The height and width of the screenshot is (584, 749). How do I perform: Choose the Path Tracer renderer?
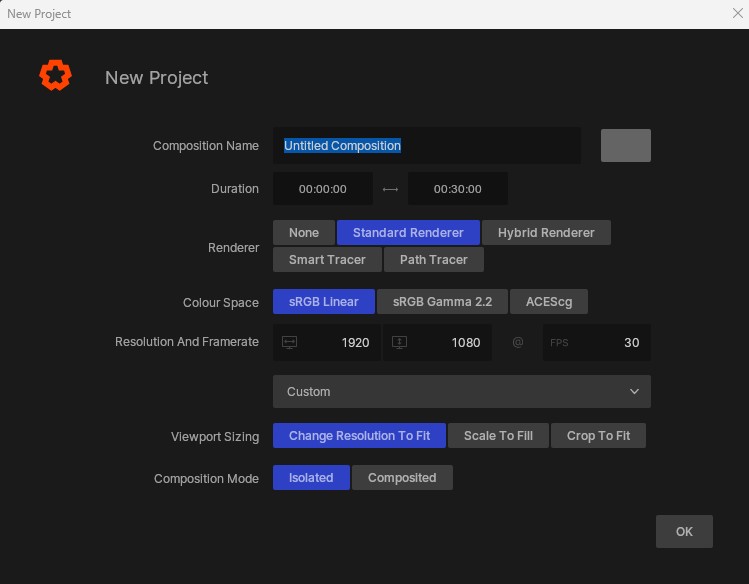point(433,260)
